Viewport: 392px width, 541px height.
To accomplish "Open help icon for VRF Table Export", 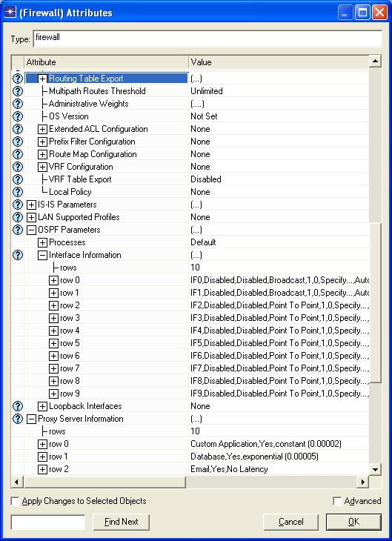I will click(18, 179).
